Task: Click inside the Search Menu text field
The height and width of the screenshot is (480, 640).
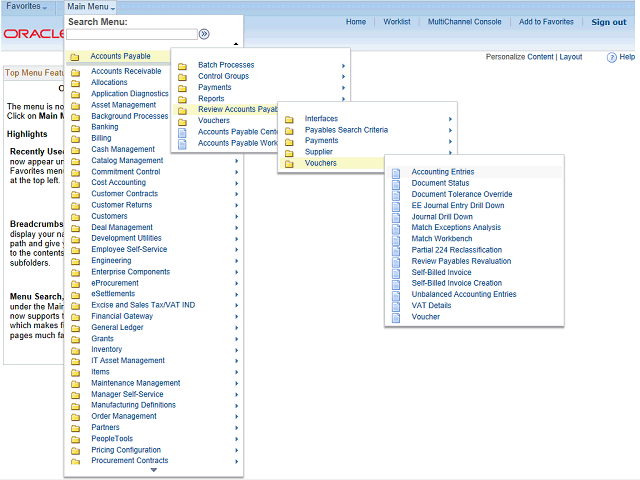Action: [131, 34]
